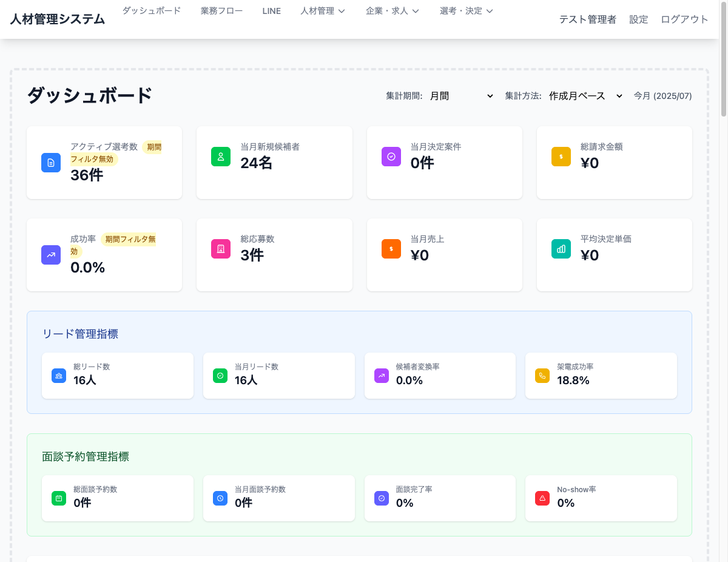
Task: Click the calendar icon on 総面談予約数 card
Action: coord(58,498)
